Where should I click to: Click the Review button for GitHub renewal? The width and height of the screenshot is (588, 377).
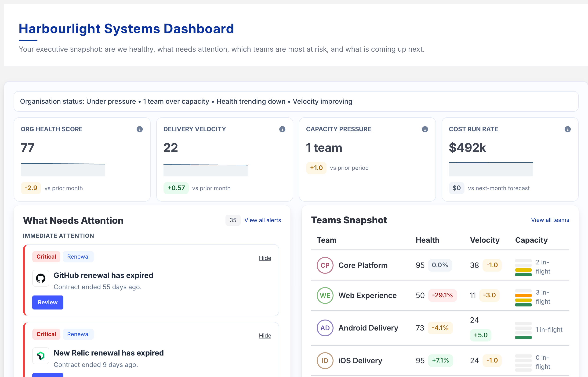(48, 302)
